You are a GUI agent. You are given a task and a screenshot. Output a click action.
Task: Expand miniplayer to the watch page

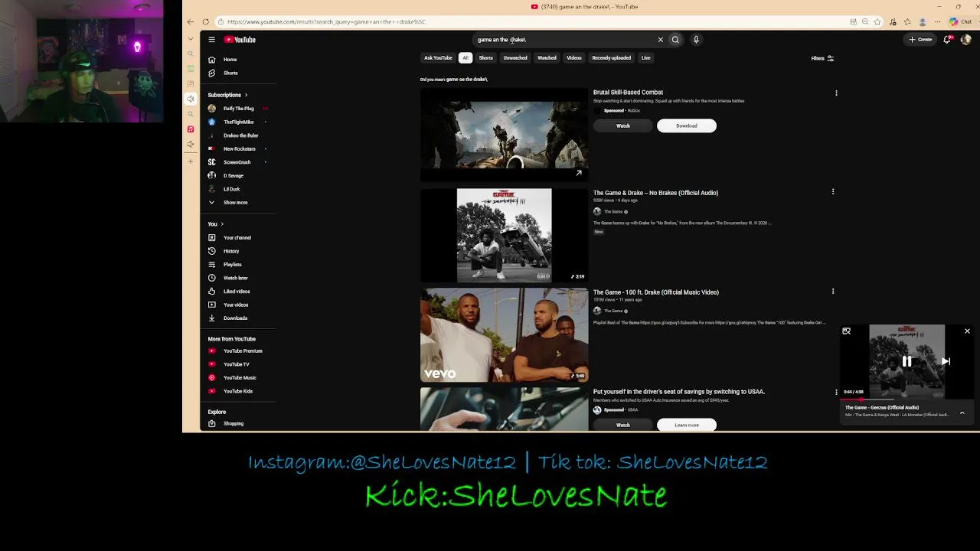(846, 331)
